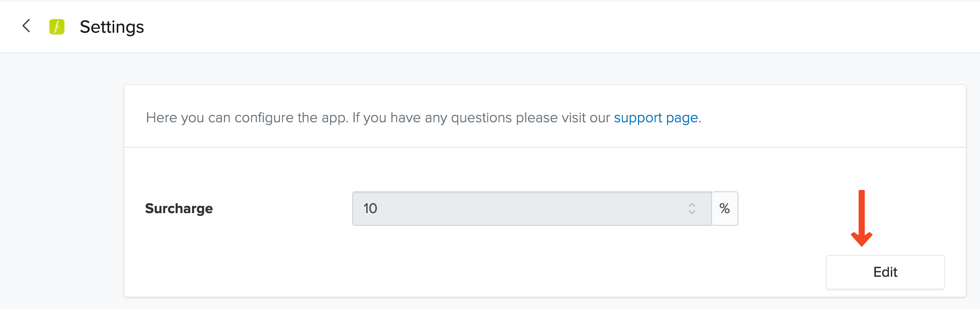Select the value 10 in the surcharge box
The height and width of the screenshot is (309, 980).
coord(370,209)
